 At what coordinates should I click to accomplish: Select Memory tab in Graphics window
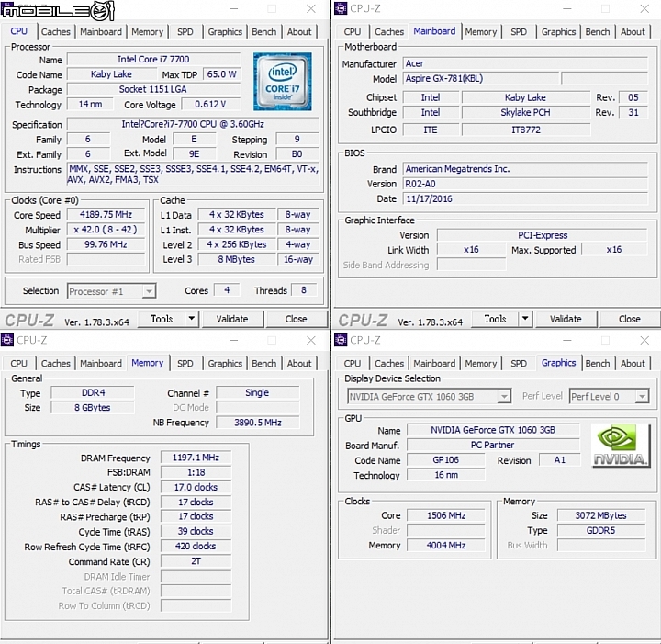click(x=480, y=364)
